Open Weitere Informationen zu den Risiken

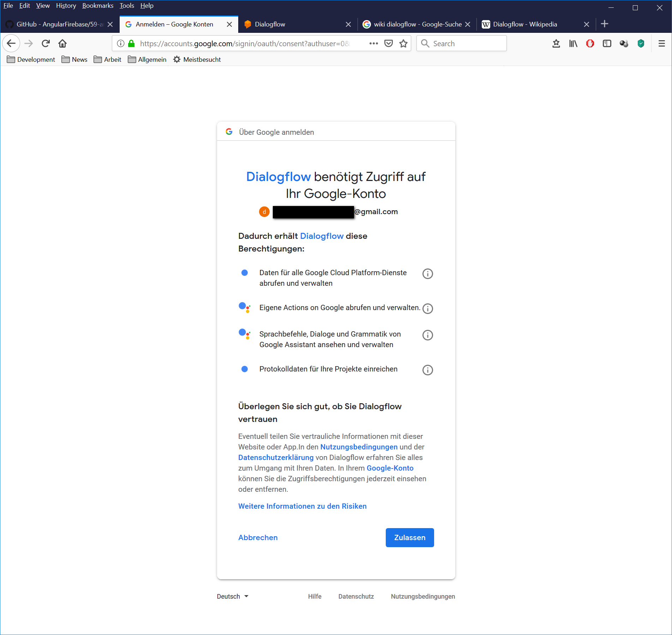point(302,506)
